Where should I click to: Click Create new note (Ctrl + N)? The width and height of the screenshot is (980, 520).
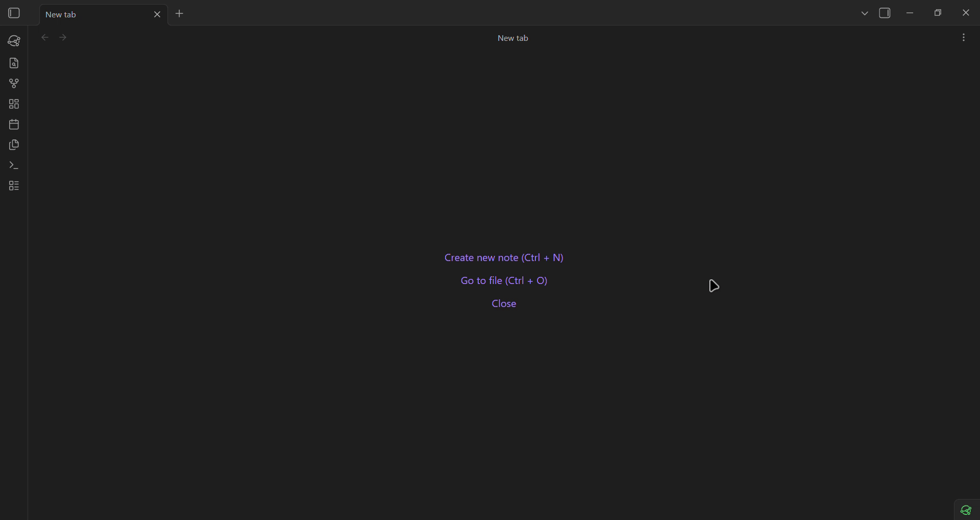tap(503, 258)
